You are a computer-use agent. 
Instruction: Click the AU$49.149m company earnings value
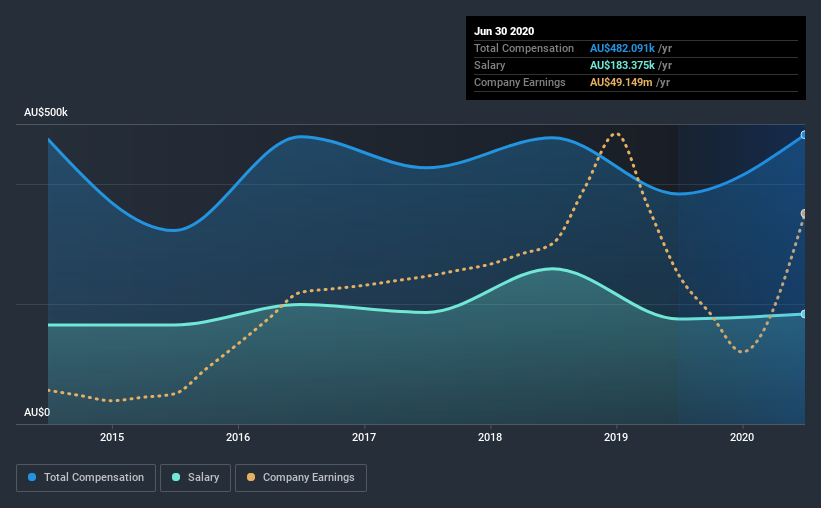pos(621,83)
